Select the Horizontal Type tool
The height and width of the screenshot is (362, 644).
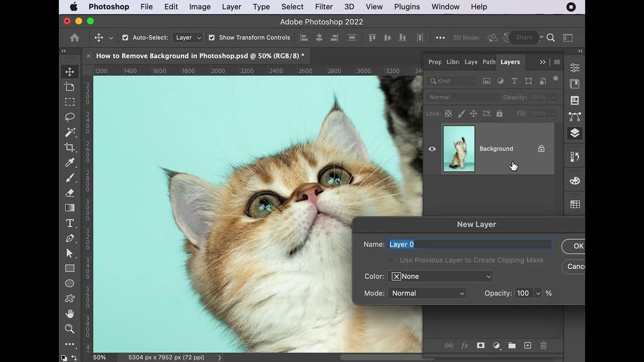[70, 223]
